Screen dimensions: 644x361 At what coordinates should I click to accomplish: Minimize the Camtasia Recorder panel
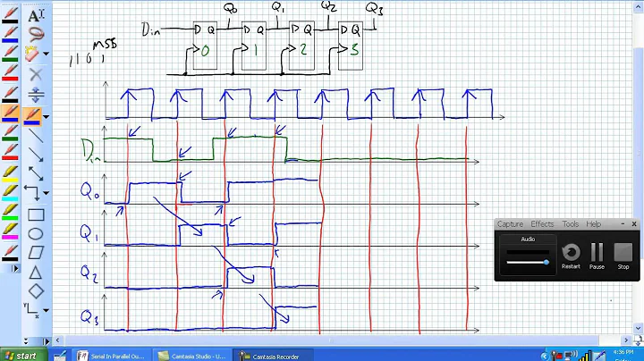623,224
